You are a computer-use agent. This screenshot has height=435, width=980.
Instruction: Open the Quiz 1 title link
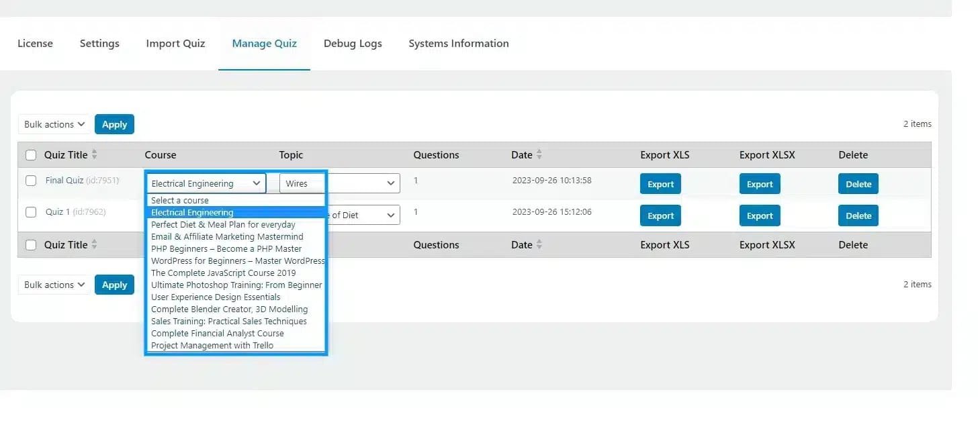point(58,212)
